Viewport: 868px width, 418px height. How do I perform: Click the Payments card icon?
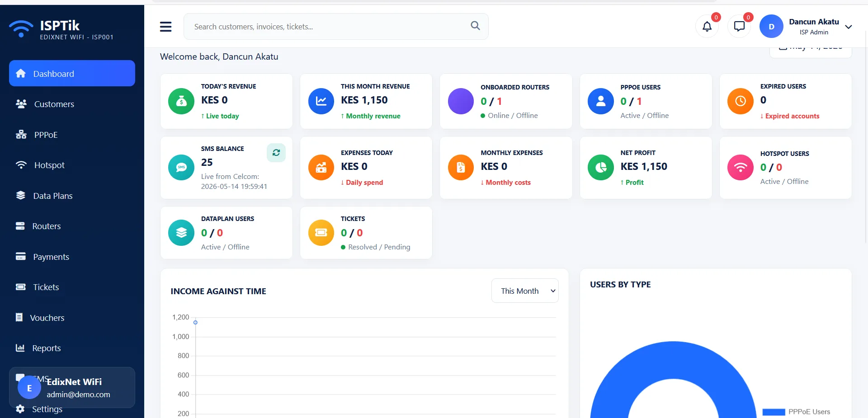tap(20, 257)
